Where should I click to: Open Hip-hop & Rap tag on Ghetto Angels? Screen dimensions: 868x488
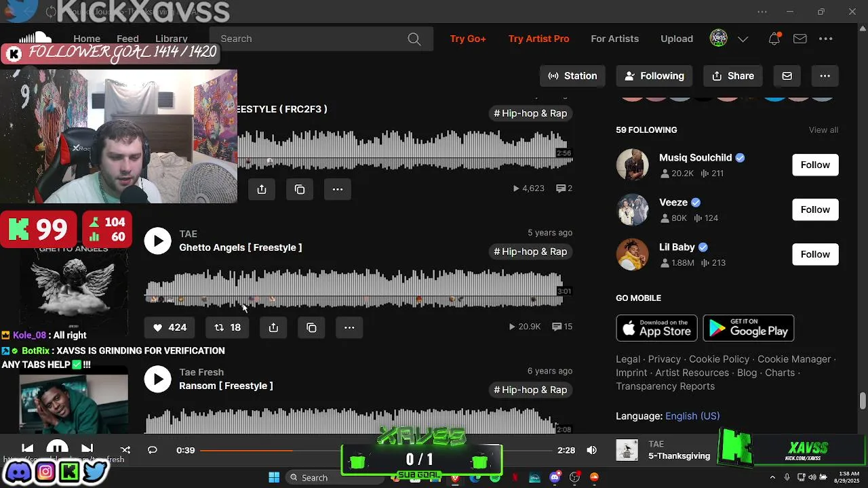[x=530, y=251]
